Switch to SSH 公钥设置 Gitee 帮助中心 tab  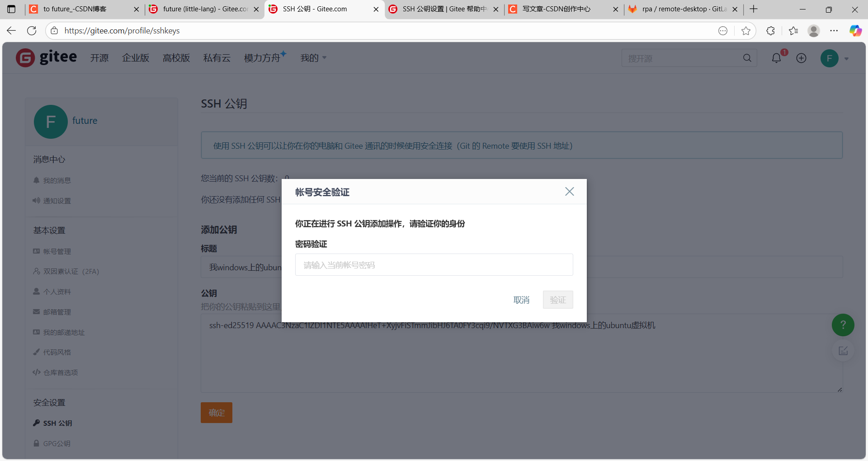(445, 9)
